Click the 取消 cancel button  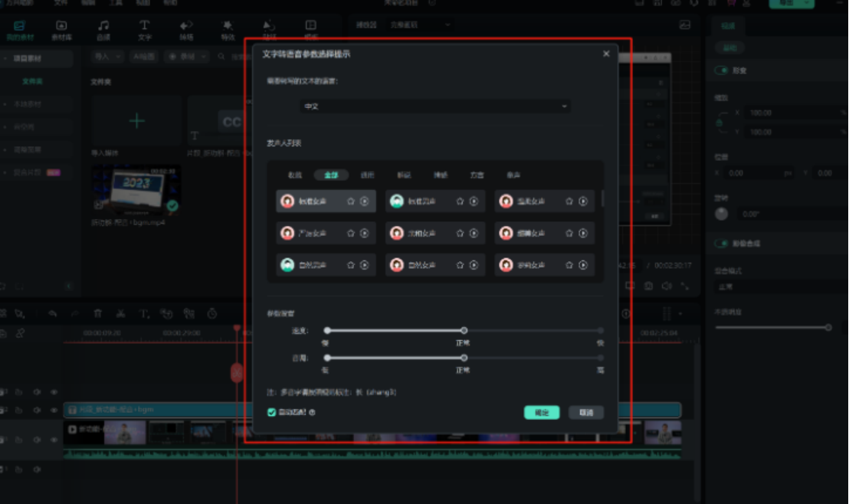point(586,413)
